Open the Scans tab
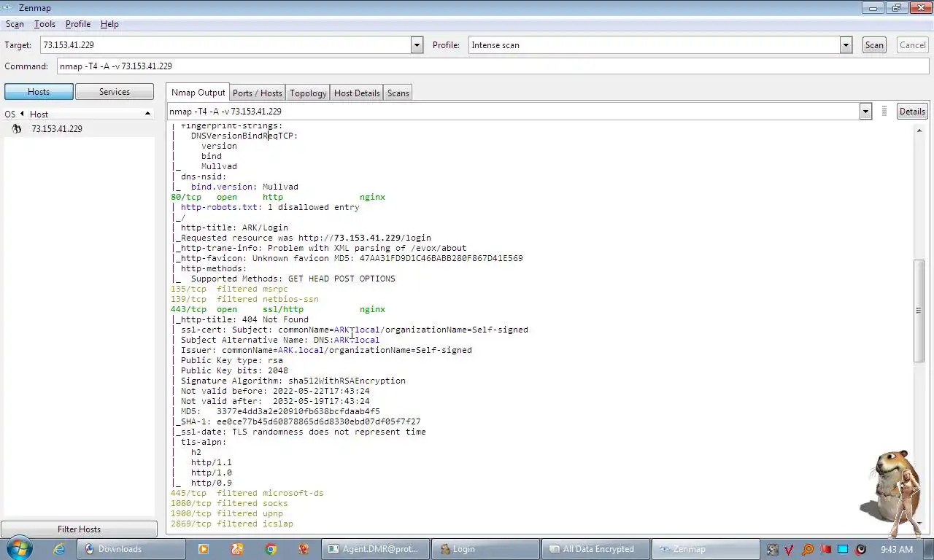This screenshot has height=560, width=934. [398, 93]
